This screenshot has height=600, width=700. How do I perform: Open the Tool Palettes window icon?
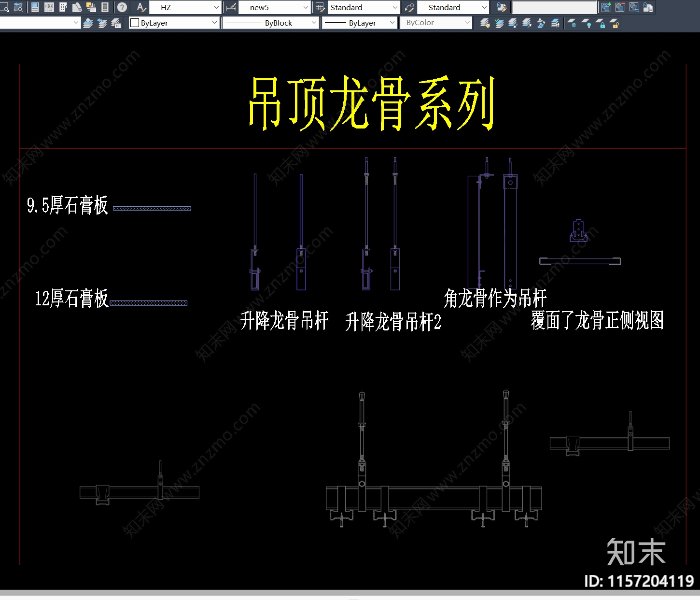tap(63, 7)
